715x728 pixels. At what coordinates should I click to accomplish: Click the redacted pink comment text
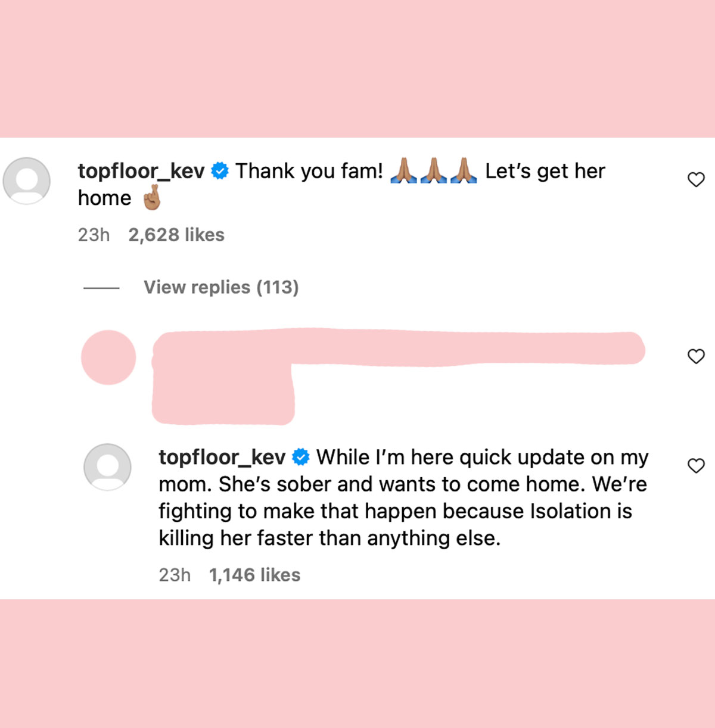click(x=399, y=376)
